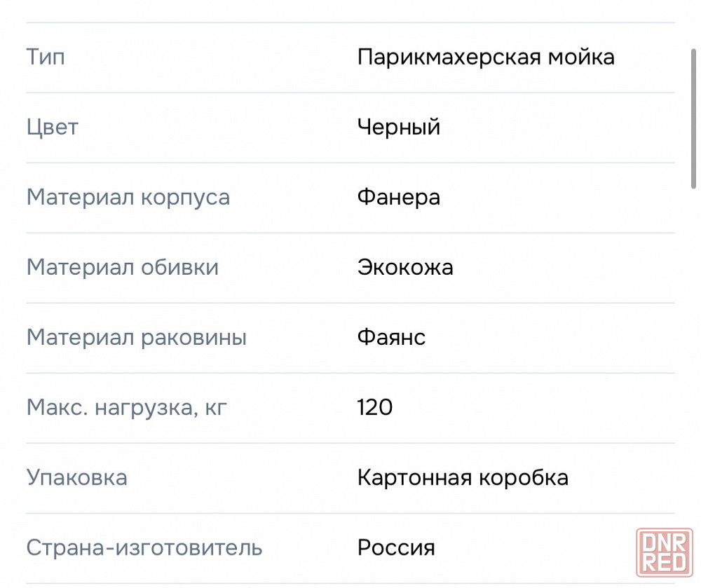Select the "Россия" country value
Screen dimensions: 701x588
pyautogui.click(x=396, y=547)
